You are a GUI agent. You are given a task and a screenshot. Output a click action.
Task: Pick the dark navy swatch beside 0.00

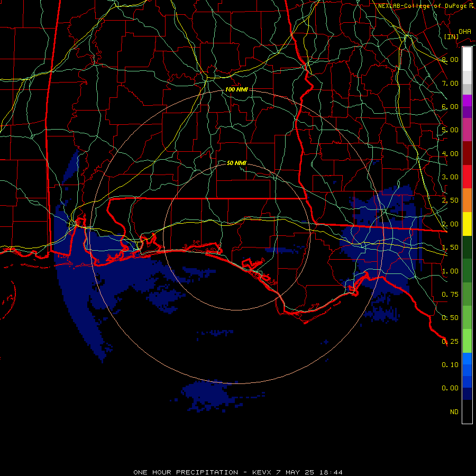[x=467, y=394]
